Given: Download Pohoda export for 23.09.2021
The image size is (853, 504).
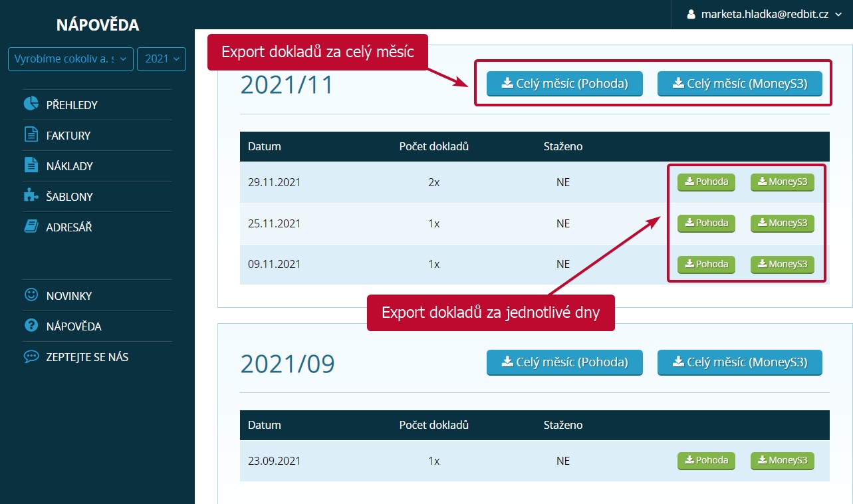Looking at the screenshot, I should coord(706,461).
